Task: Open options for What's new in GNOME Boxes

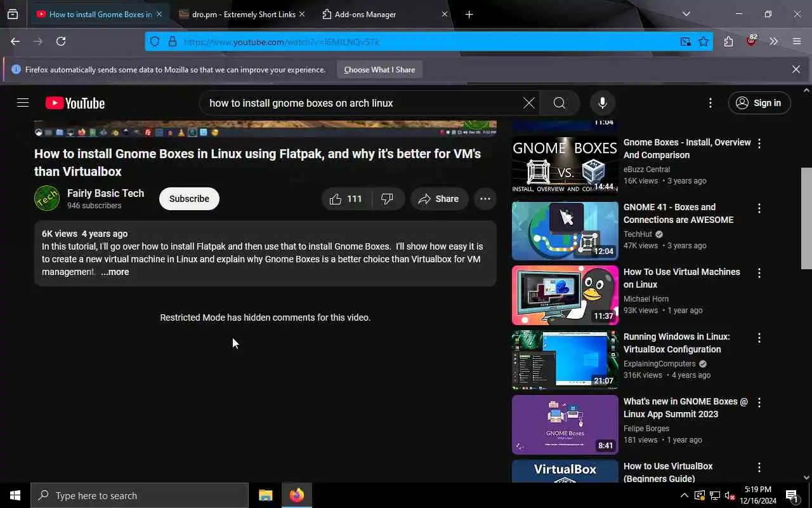Action: click(759, 403)
